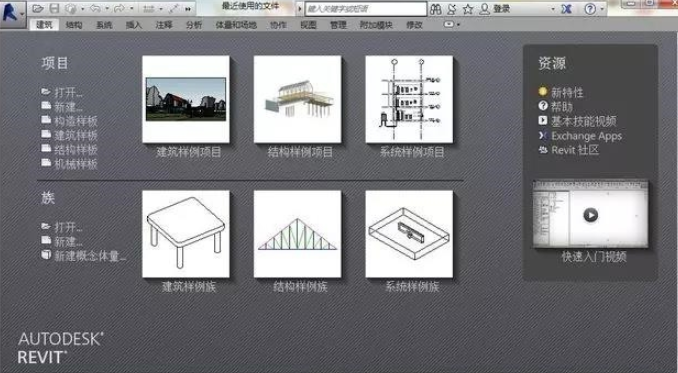678x373 pixels.
Task: Switch to the 系统 ribbon tab
Action: click(x=104, y=25)
